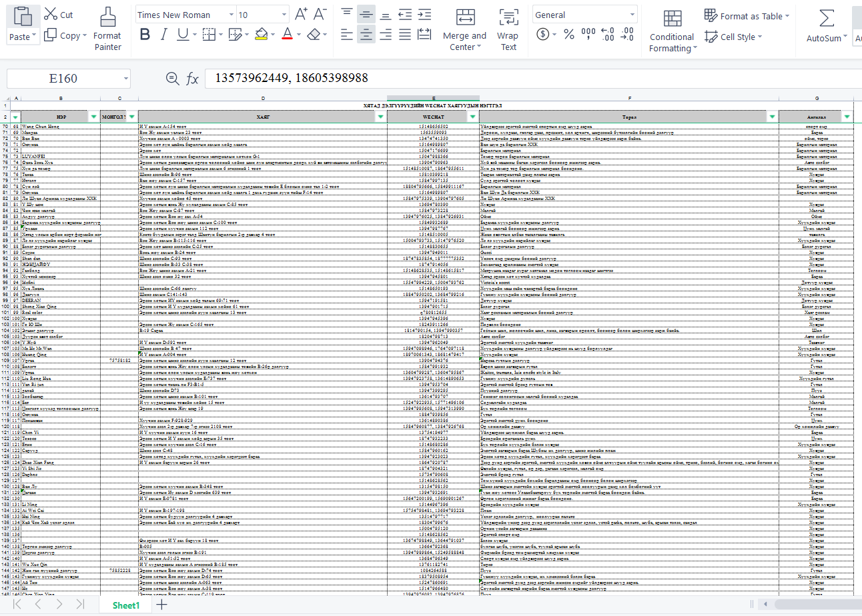
Task: Align text left
Action: [x=346, y=34]
